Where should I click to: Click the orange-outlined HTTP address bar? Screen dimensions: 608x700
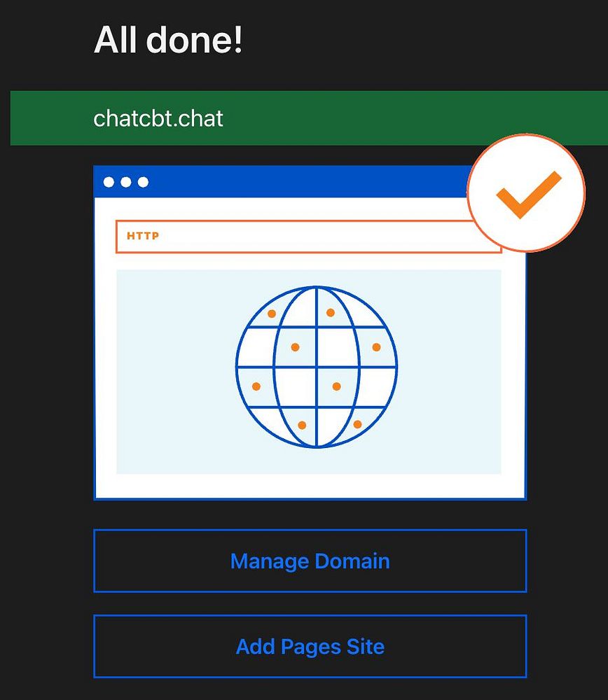pyautogui.click(x=308, y=237)
